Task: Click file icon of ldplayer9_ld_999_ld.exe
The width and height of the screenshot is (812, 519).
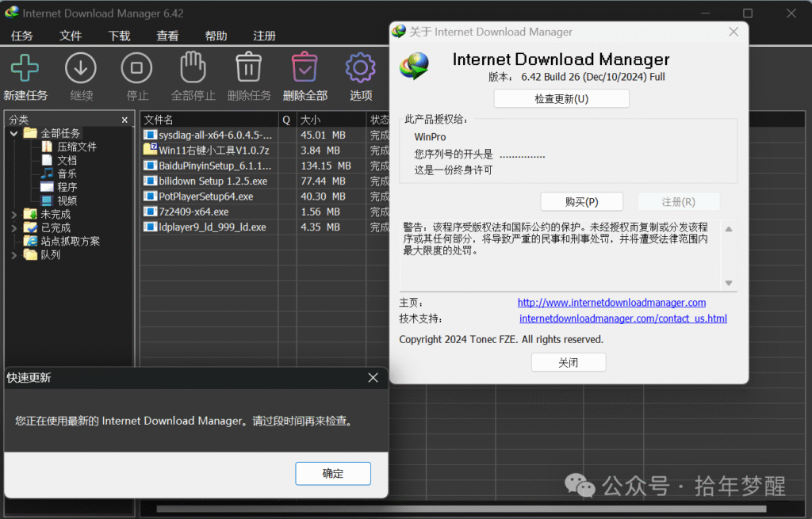Action: 150,227
